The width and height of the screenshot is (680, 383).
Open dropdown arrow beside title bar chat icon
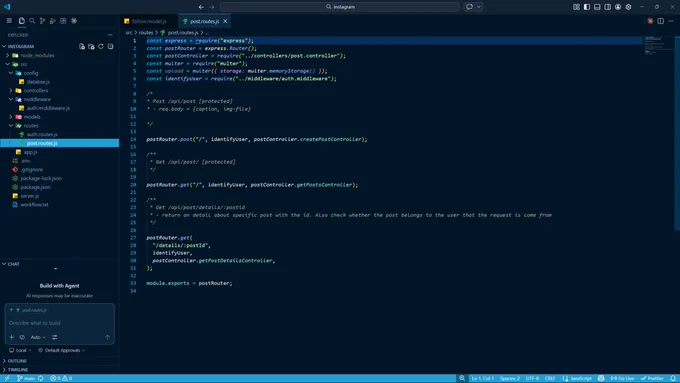pyautogui.click(x=479, y=7)
